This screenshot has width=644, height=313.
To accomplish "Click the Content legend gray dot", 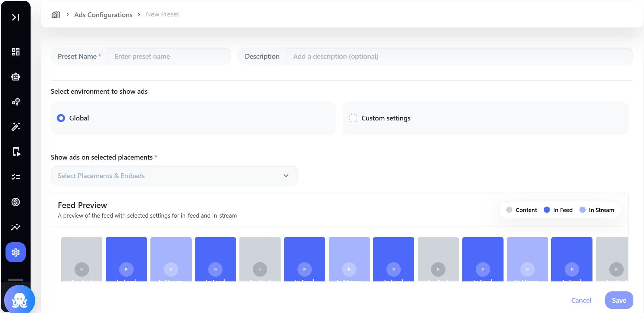I will click(x=509, y=210).
